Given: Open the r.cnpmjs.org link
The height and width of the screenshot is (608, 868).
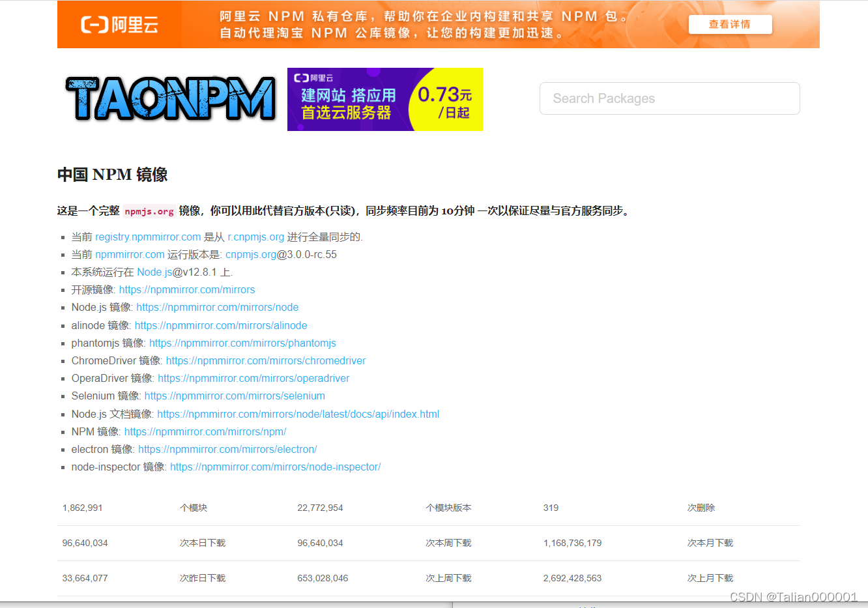Looking at the screenshot, I should 255,237.
